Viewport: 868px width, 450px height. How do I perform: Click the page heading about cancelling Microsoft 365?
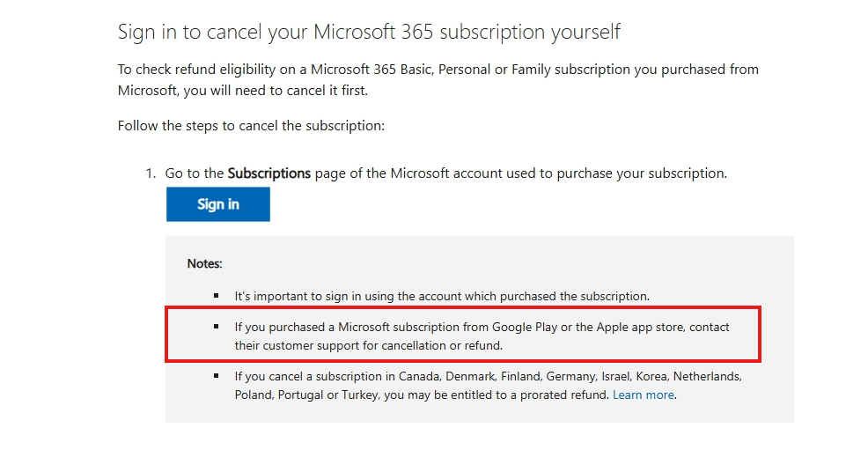(x=369, y=32)
